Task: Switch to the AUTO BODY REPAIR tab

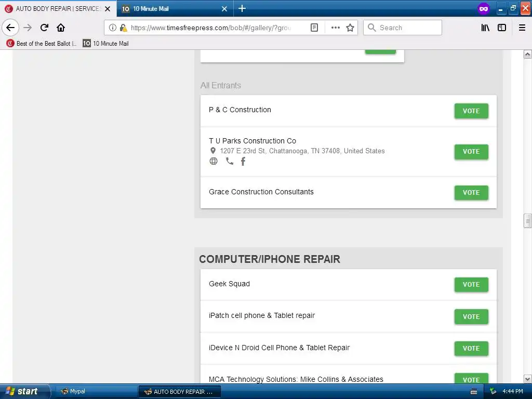Action: [x=58, y=8]
